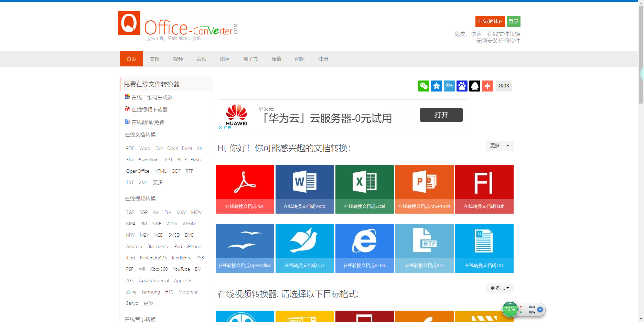Share to Qzone star icon
This screenshot has width=644, height=322.
[437, 86]
